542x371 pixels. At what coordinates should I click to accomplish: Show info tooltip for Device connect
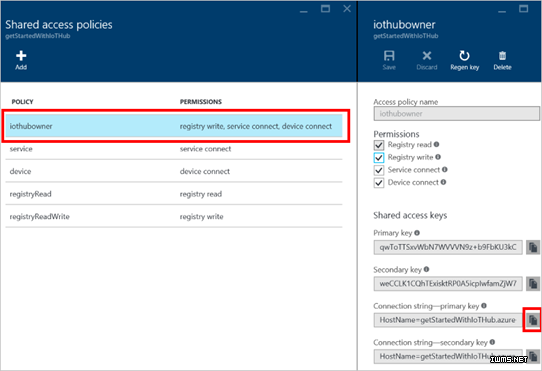(443, 182)
